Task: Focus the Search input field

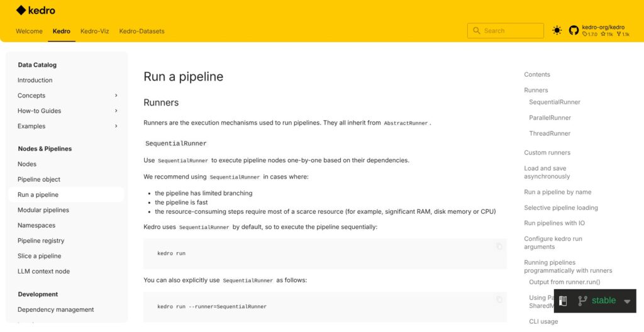Action: [506, 31]
